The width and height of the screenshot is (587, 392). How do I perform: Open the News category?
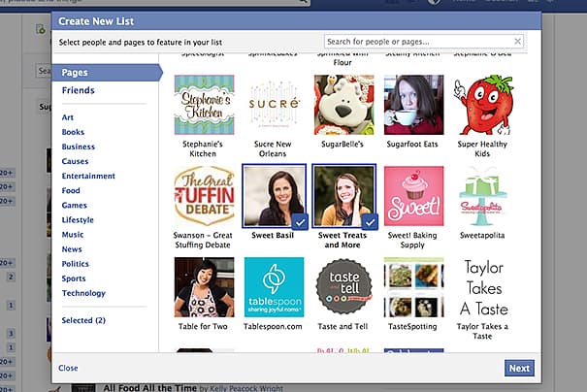(72, 249)
